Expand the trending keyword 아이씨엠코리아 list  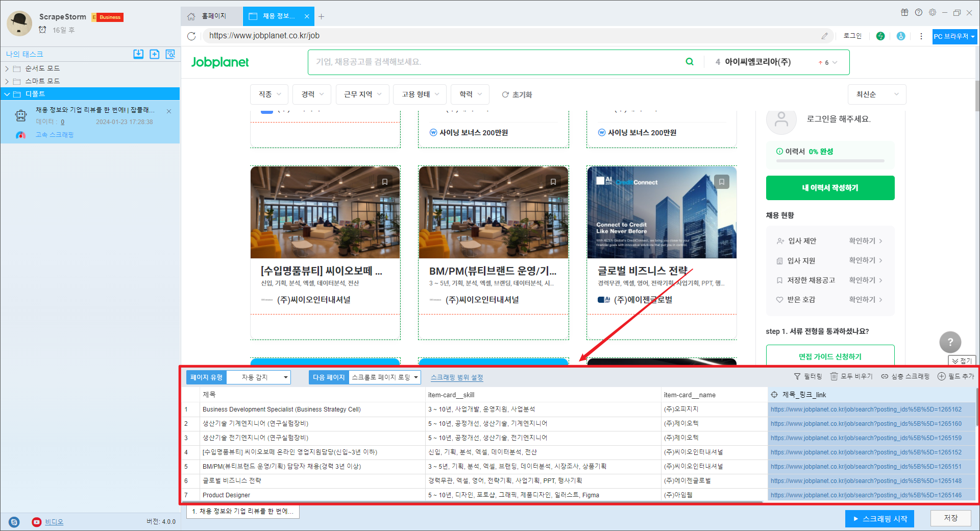pos(835,62)
